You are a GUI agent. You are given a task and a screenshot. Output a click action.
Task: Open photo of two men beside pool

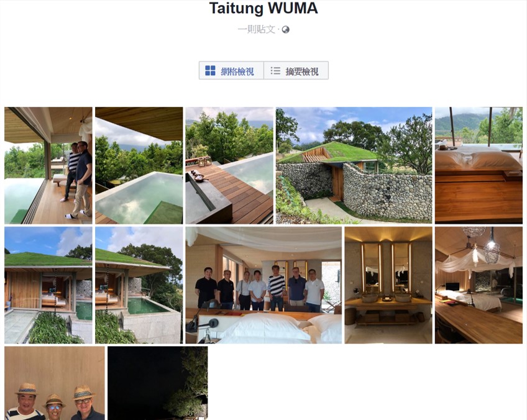click(x=48, y=165)
